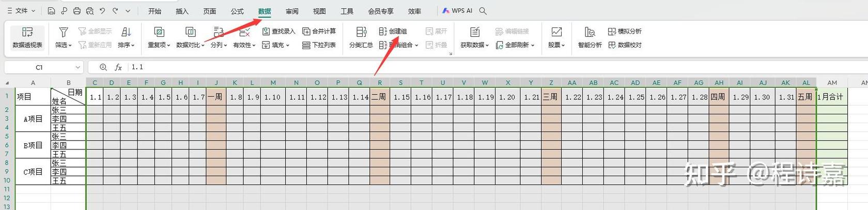
Task: Expand the 取消组合 ungroup dropdown arrow
Action: (x=416, y=46)
